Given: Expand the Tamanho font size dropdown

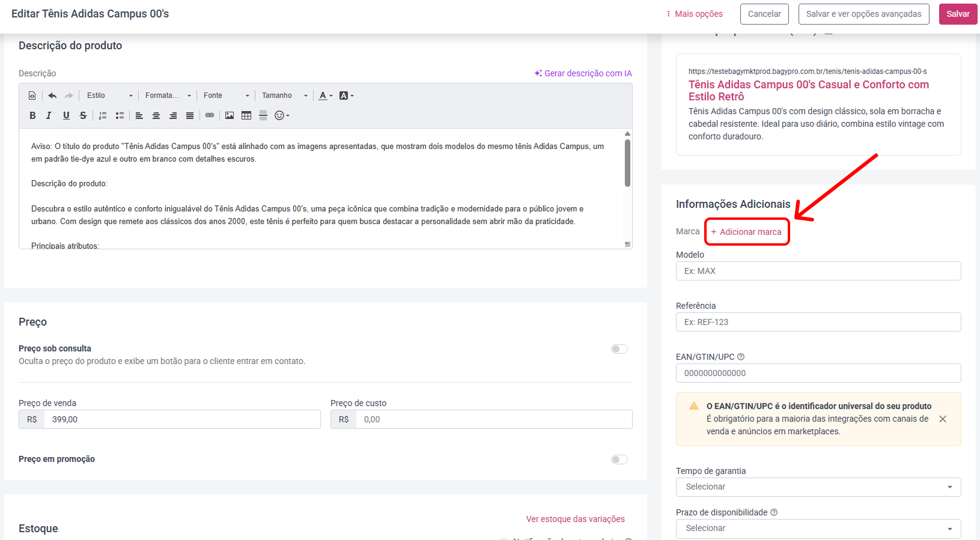Looking at the screenshot, I should [x=284, y=96].
